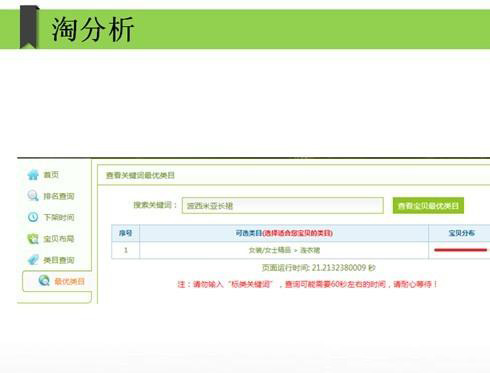Click the 女装/女士精品 > 连衣裙 category cell
The height and width of the screenshot is (373, 490).
[284, 250]
